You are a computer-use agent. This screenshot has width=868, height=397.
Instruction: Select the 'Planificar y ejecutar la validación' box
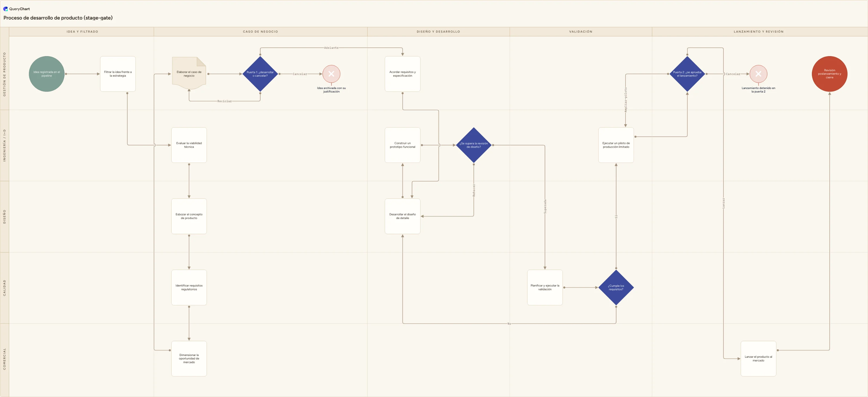(x=545, y=287)
